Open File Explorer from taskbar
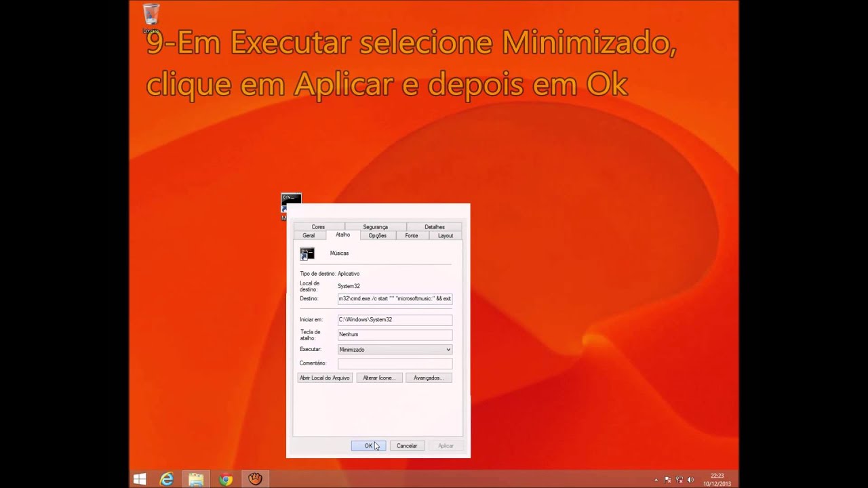This screenshot has width=868, height=488. coord(196,479)
